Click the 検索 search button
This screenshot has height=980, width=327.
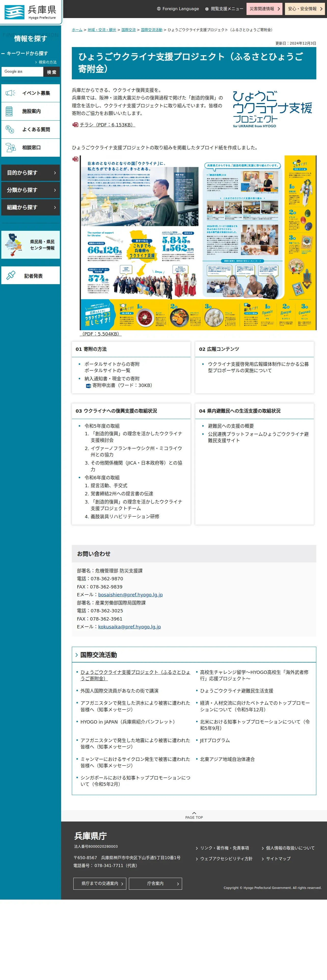coord(51,72)
